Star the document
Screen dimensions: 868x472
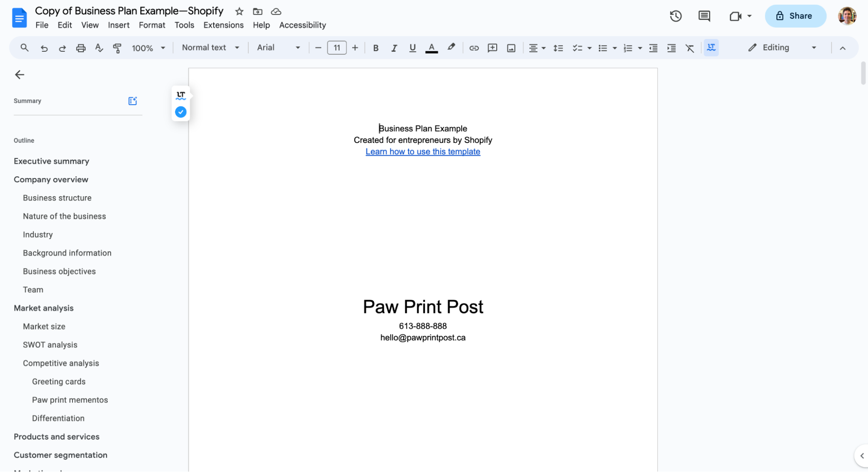click(x=239, y=11)
